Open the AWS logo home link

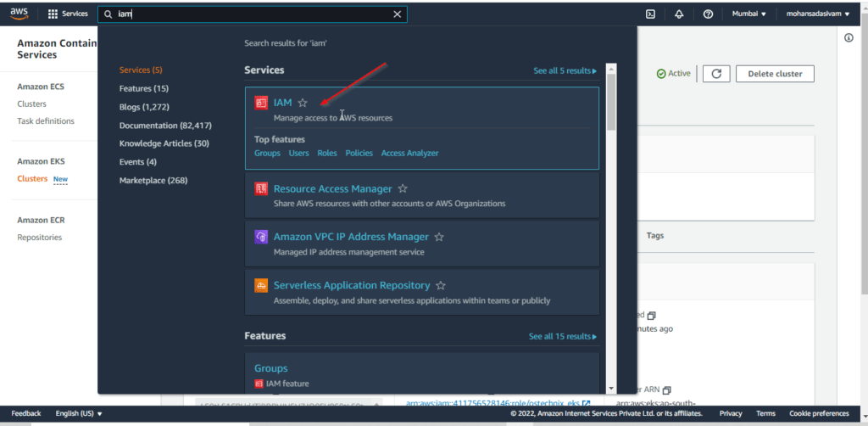(19, 14)
